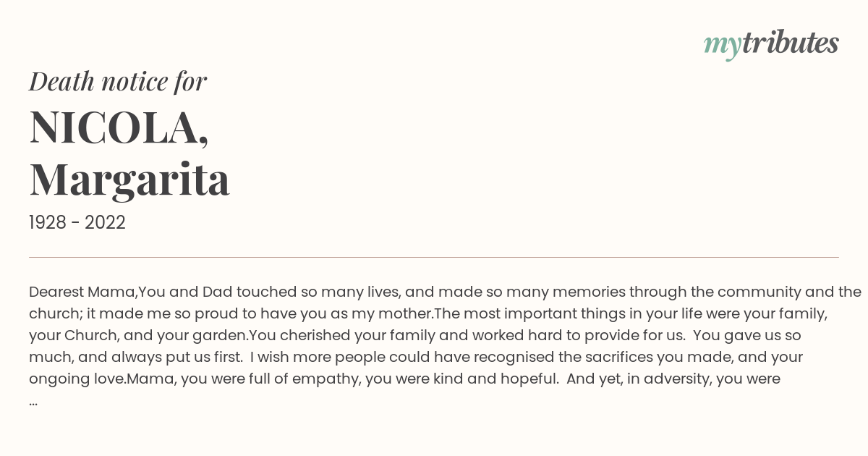Viewport: 868px width, 456px height.
Task: Click the given name Margarita
Action: (129, 180)
